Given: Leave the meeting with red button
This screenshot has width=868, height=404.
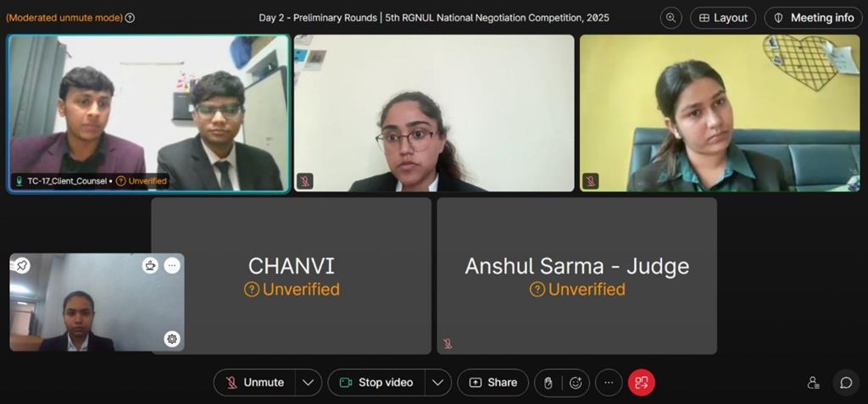Looking at the screenshot, I should tap(642, 383).
